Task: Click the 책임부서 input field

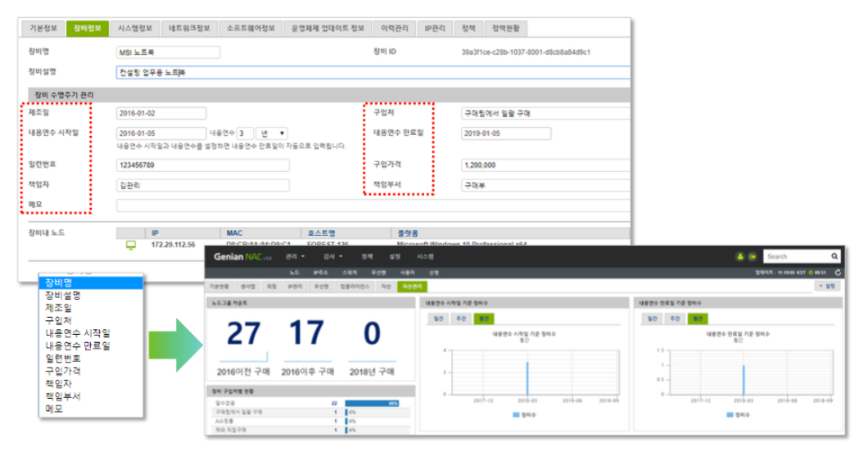Action: click(546, 185)
